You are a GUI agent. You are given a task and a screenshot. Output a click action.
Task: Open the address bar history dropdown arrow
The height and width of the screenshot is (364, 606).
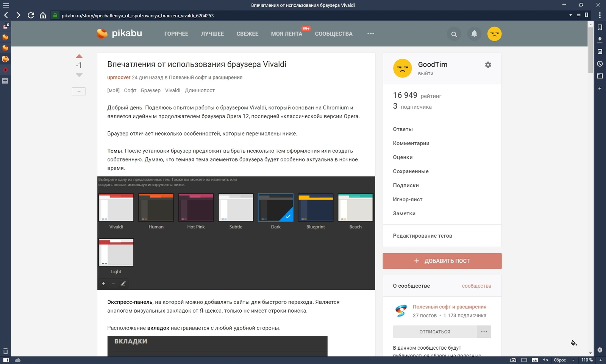pos(570,15)
